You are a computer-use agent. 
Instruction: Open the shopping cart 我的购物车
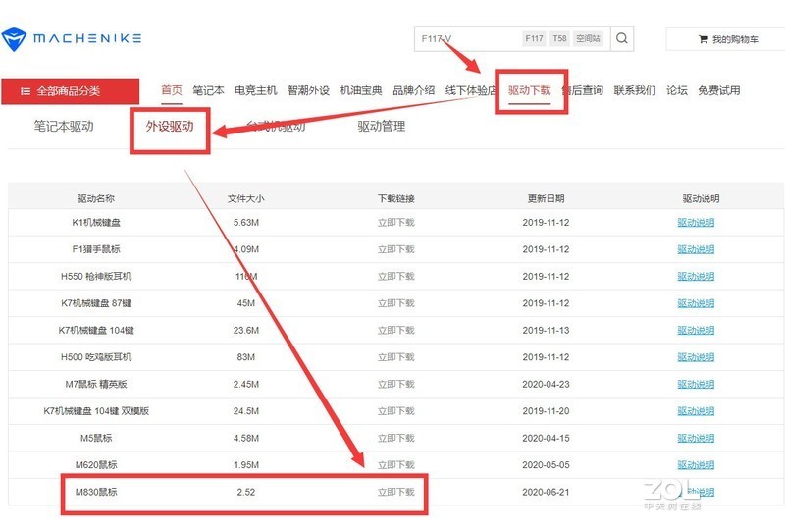[x=728, y=39]
